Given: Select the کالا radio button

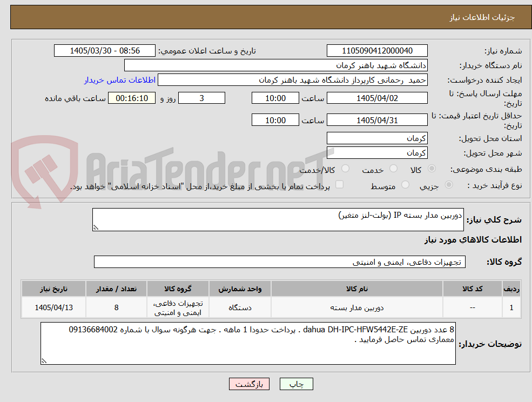Looking at the screenshot, I should coord(432,169).
